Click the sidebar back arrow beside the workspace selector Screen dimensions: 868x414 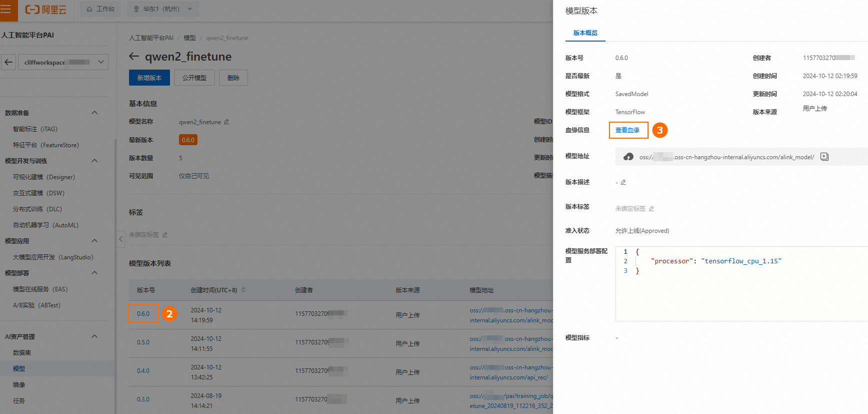pyautogui.click(x=8, y=62)
